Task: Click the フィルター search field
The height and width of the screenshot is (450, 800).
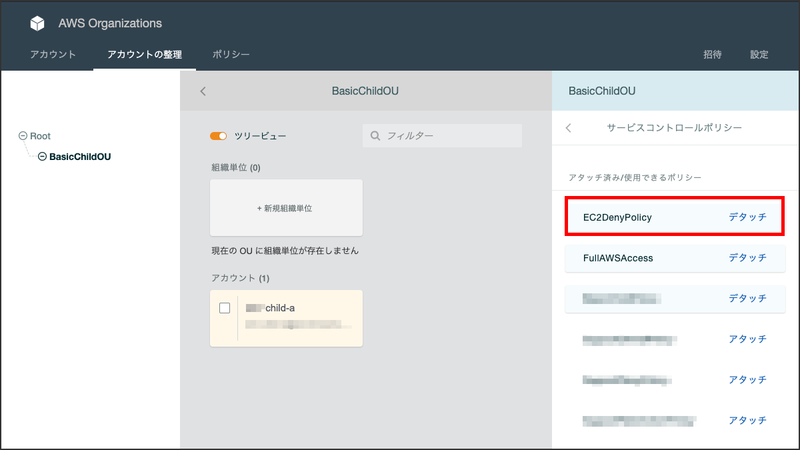Action: point(442,136)
